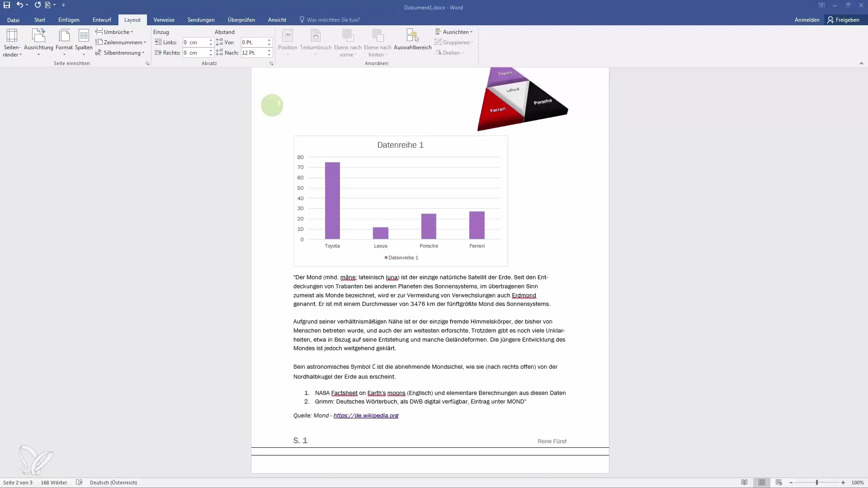Open the Datei tab

pos(13,20)
